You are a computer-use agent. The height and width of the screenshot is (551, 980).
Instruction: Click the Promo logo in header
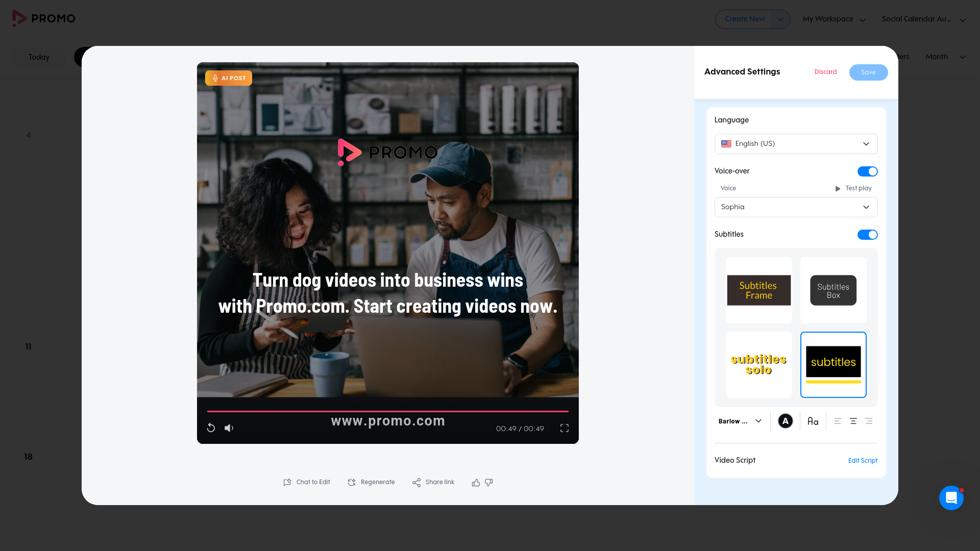coord(44,18)
